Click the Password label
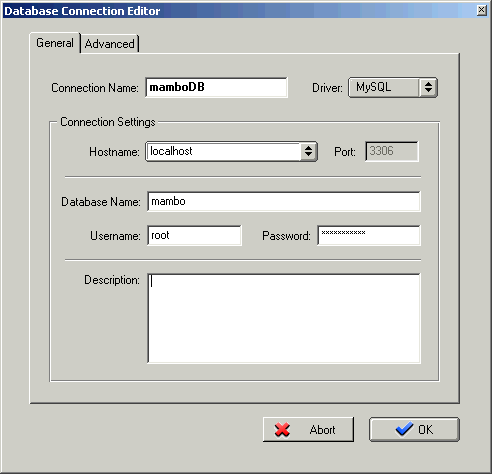The image size is (492, 474). point(286,236)
